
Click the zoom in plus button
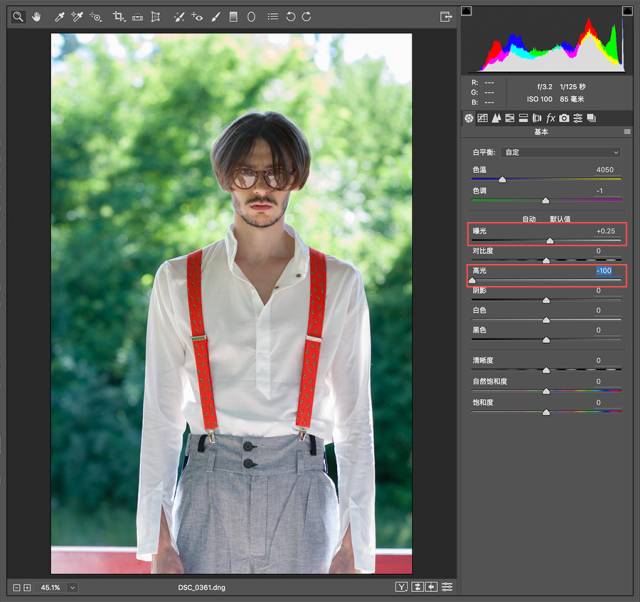tap(27, 588)
